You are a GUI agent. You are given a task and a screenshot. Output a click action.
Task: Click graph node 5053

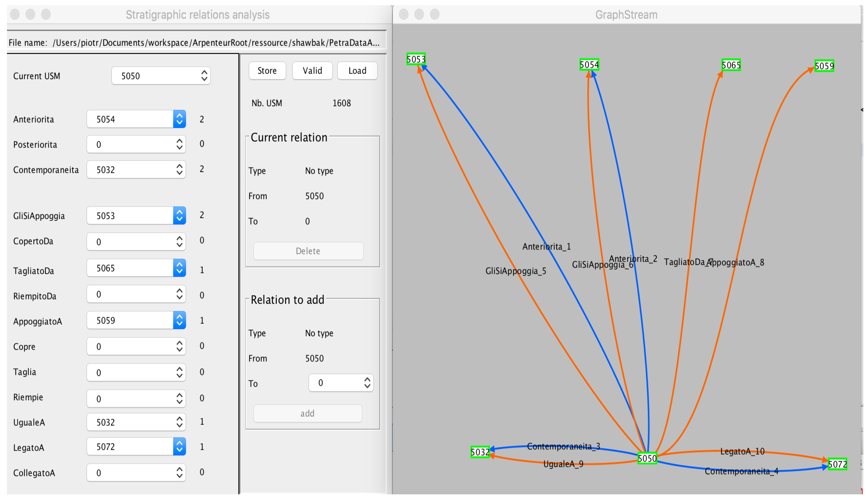(x=416, y=59)
